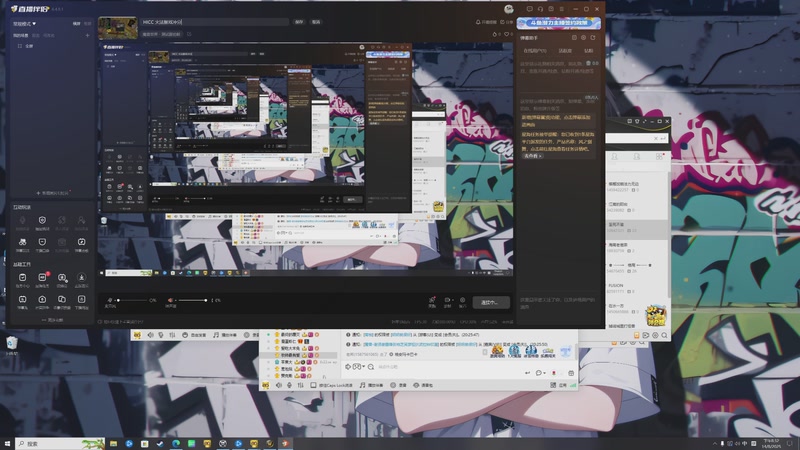Image resolution: width=800 pixels, height=450 pixels.
Task: Adjust the speaker volume slider
Action: [x=191, y=300]
